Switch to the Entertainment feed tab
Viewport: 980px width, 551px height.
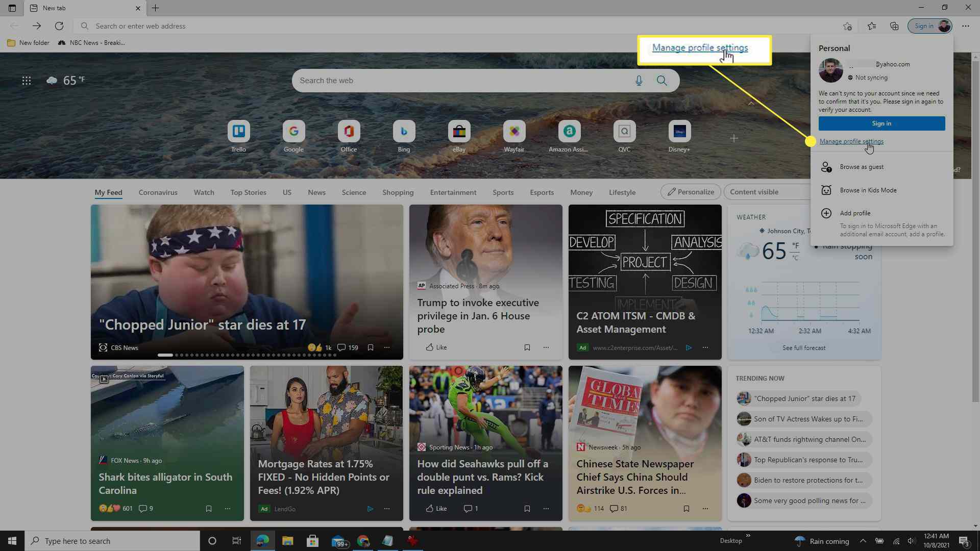453,192
